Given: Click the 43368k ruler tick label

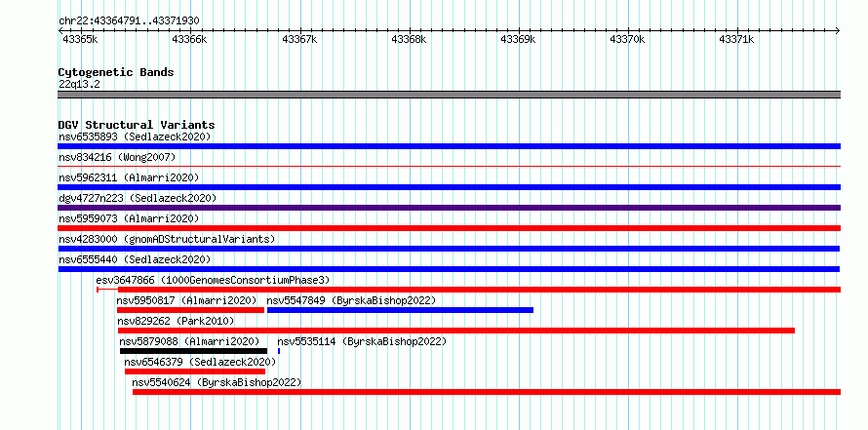Looking at the screenshot, I should [x=409, y=39].
